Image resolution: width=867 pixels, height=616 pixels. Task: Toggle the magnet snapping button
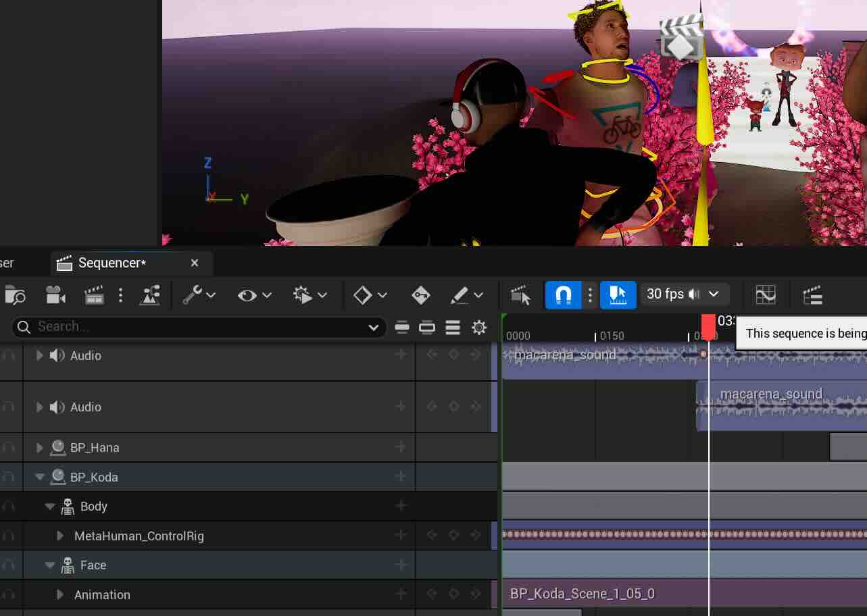563,294
